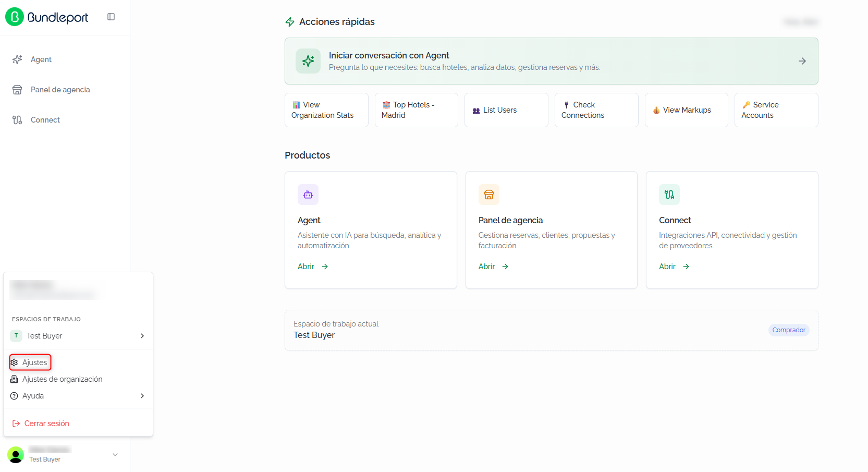Go to Agent in the sidebar

[x=65, y=59]
